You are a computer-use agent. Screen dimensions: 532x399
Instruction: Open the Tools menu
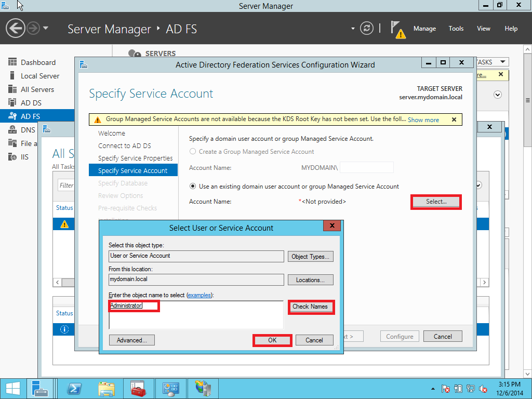(x=456, y=28)
